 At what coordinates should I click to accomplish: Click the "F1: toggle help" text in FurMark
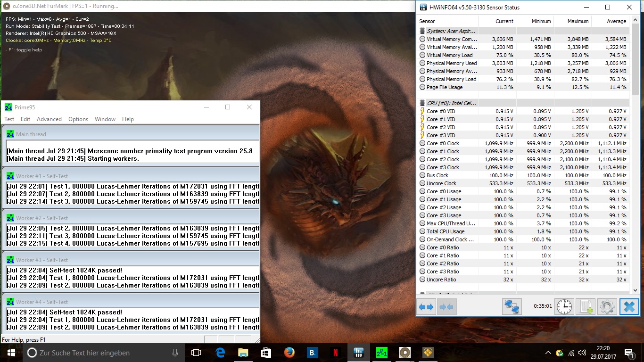pyautogui.click(x=24, y=50)
